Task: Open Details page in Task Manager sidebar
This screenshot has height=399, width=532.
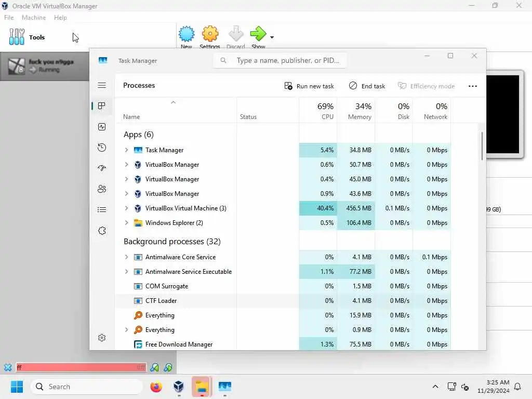Action: [102, 210]
